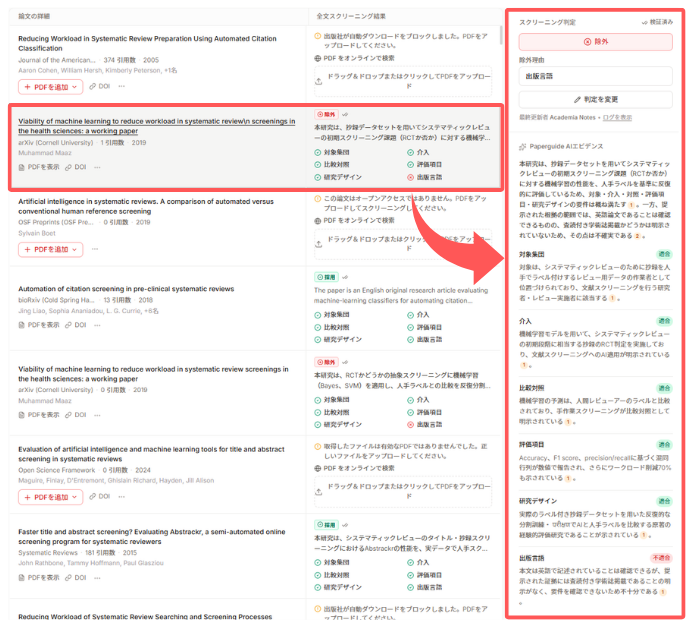Click verified check icon beside second Viability 除外 badge
Screen dimensions: 695x630
coord(345,362)
